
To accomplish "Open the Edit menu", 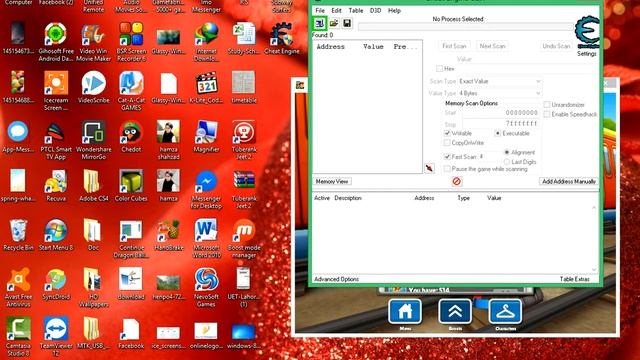I will click(336, 11).
